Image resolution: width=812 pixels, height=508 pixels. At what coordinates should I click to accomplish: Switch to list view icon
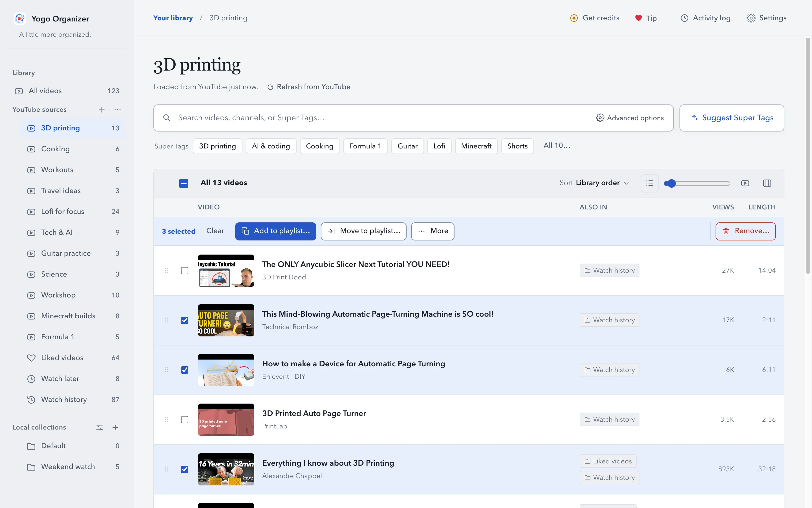[x=650, y=183]
